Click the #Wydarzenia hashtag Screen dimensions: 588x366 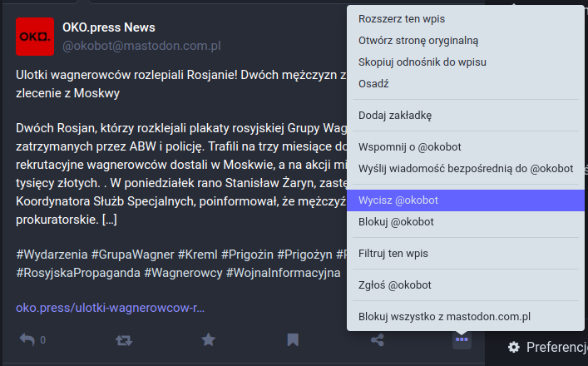coord(52,254)
